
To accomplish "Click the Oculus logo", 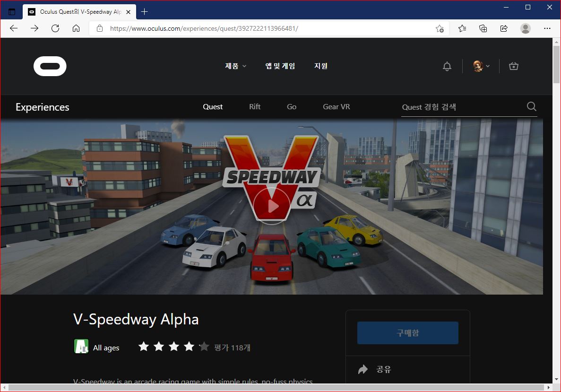I will (50, 66).
